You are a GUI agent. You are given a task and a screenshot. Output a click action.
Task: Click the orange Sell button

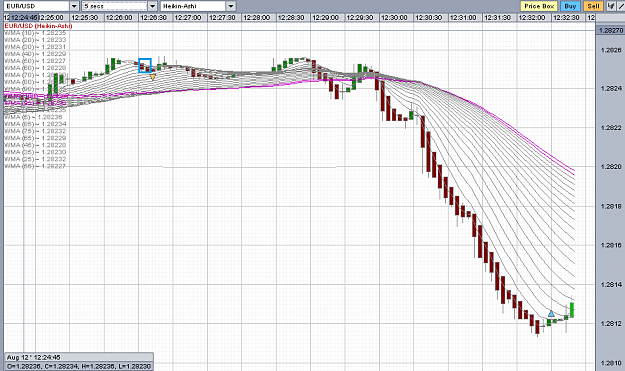(x=593, y=6)
